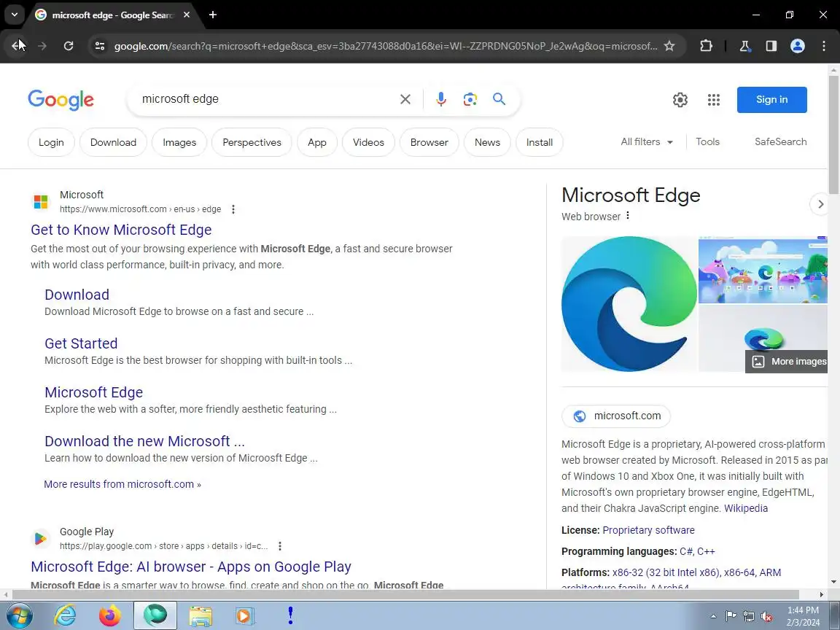Open options for the Google Play result
This screenshot has width=840, height=630.
click(x=280, y=546)
